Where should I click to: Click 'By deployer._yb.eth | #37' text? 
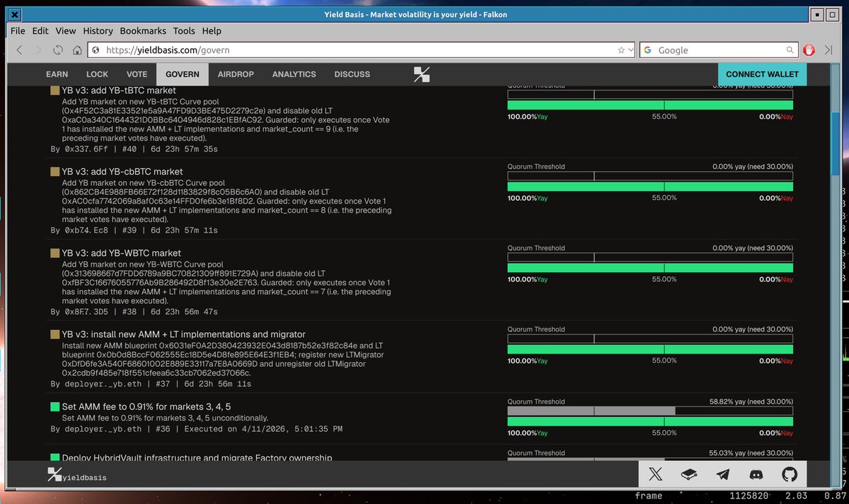(x=112, y=384)
